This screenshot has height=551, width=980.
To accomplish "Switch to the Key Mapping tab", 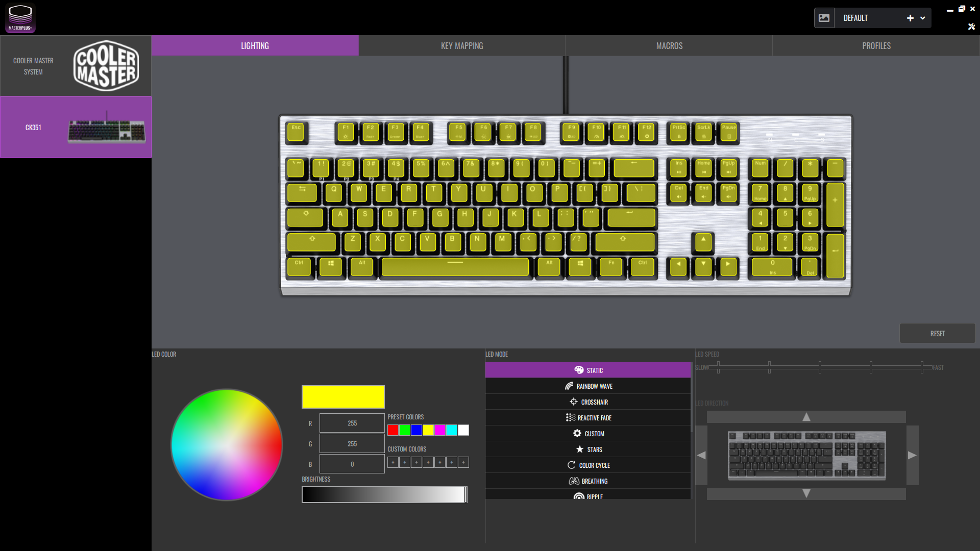I will point(461,46).
